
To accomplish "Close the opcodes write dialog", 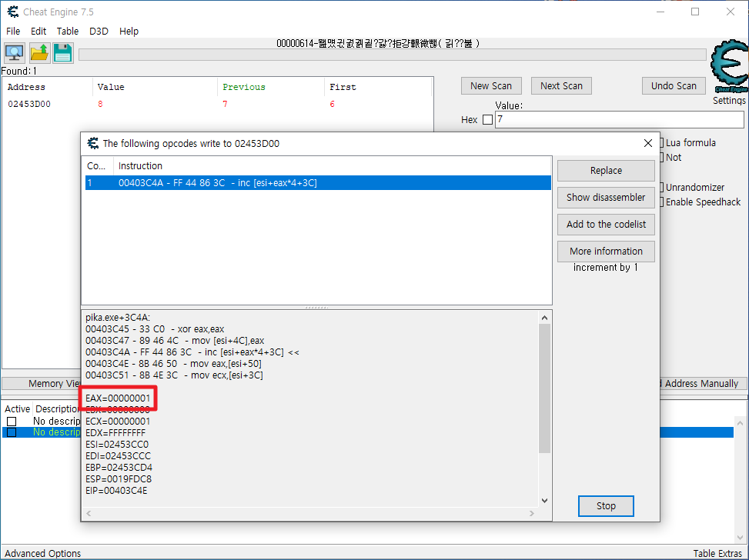I will [647, 143].
